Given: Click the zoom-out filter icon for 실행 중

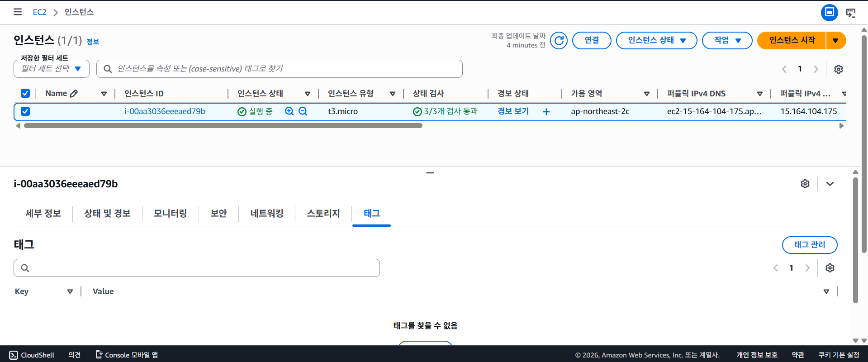Looking at the screenshot, I should (303, 111).
